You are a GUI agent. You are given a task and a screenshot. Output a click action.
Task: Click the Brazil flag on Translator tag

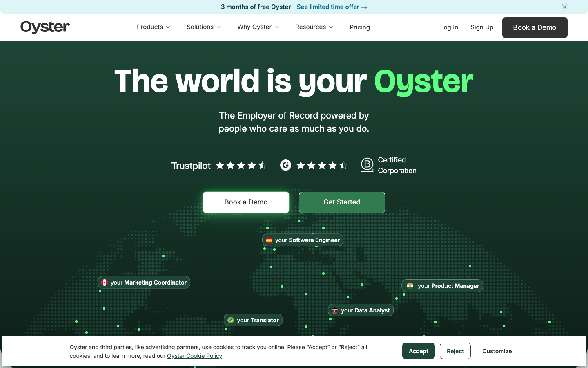[x=231, y=320]
